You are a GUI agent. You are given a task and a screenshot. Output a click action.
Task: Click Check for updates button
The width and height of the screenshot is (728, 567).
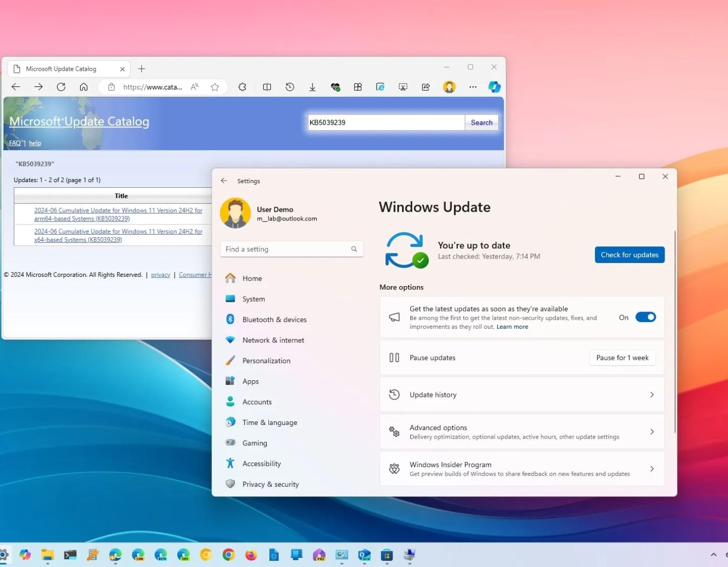[x=630, y=255]
